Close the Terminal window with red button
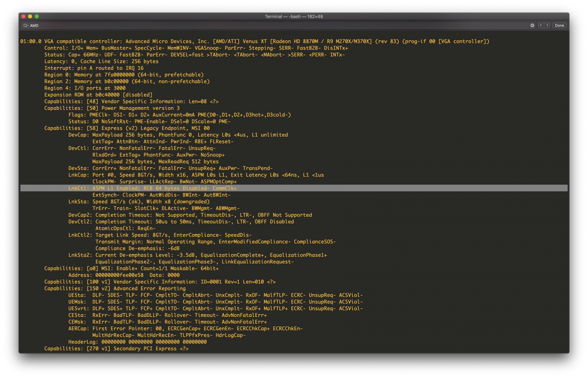The width and height of the screenshot is (588, 378). [x=24, y=16]
